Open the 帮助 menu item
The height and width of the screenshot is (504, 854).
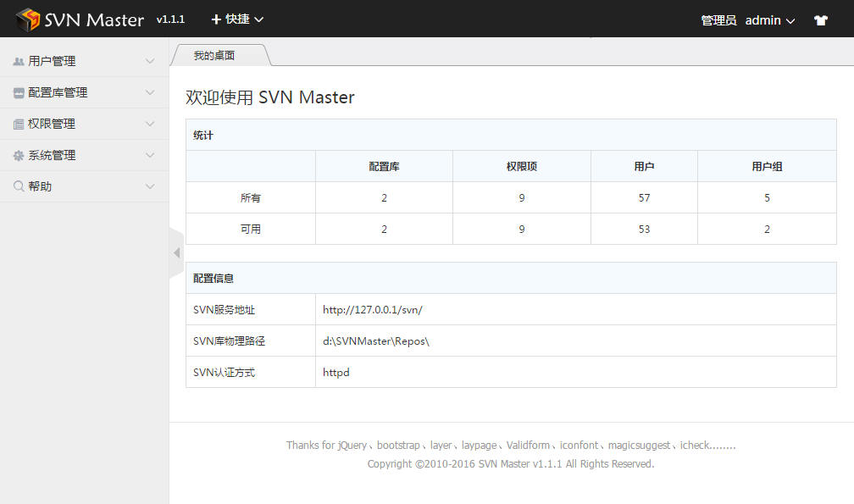coord(85,186)
